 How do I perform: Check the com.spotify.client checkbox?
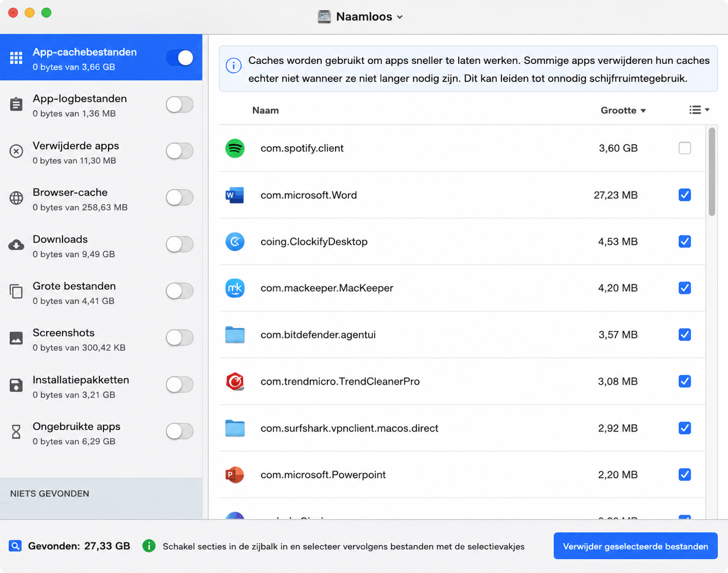685,148
